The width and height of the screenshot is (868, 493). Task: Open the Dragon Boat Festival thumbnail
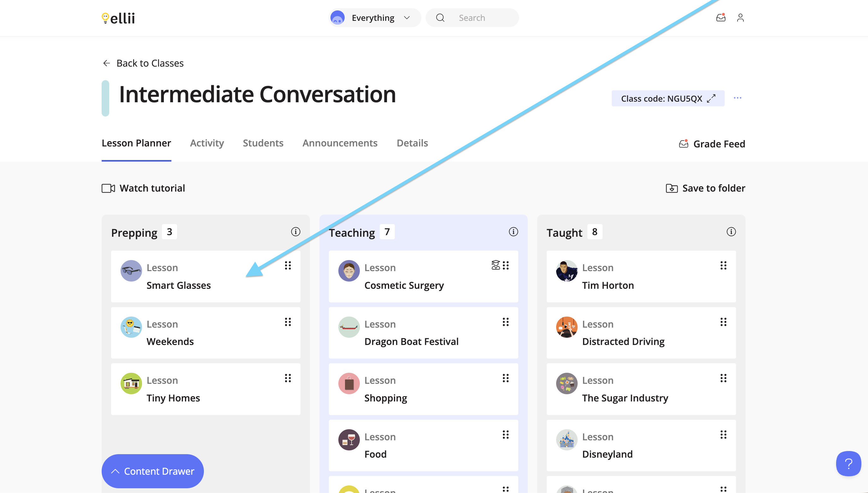point(349,327)
